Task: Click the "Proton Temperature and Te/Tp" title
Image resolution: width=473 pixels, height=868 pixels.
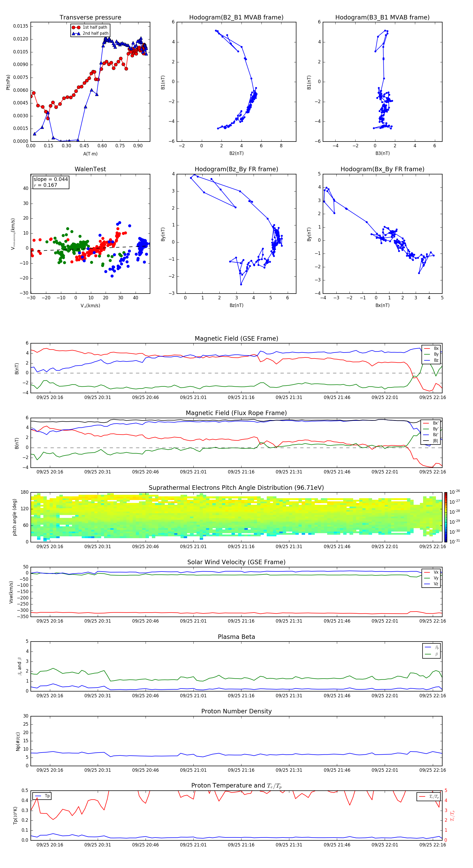Action: 236,785
